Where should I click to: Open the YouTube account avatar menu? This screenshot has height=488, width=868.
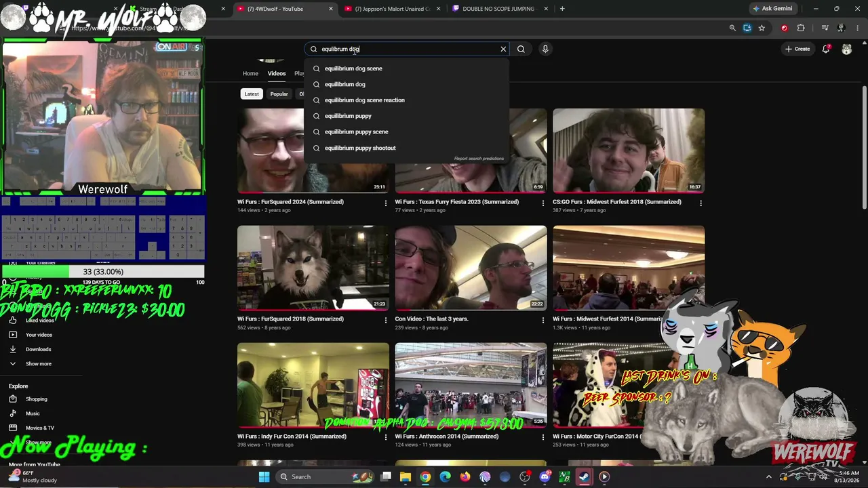pos(847,49)
